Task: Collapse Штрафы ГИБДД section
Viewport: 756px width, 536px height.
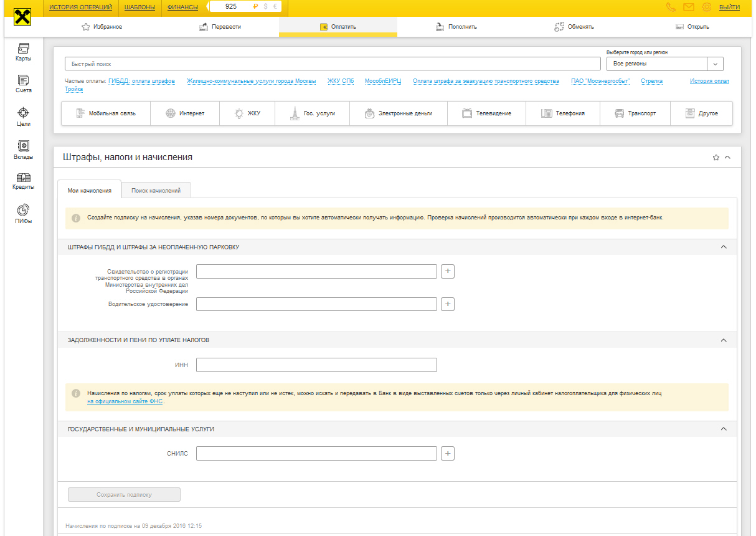Action: [724, 247]
